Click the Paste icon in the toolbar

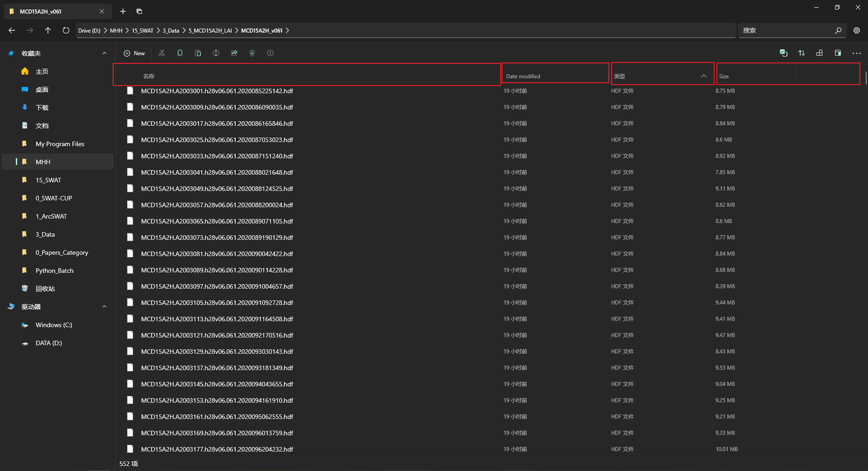pos(198,53)
